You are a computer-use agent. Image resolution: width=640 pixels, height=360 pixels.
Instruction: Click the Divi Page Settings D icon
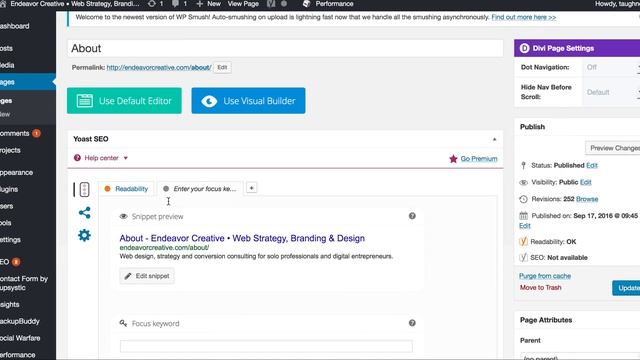[x=524, y=48]
